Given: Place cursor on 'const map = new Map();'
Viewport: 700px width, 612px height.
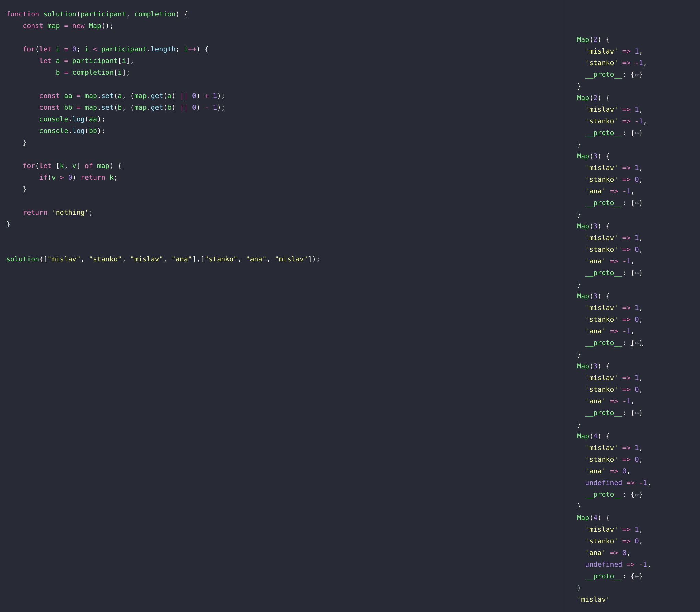Looking at the screenshot, I should (68, 26).
